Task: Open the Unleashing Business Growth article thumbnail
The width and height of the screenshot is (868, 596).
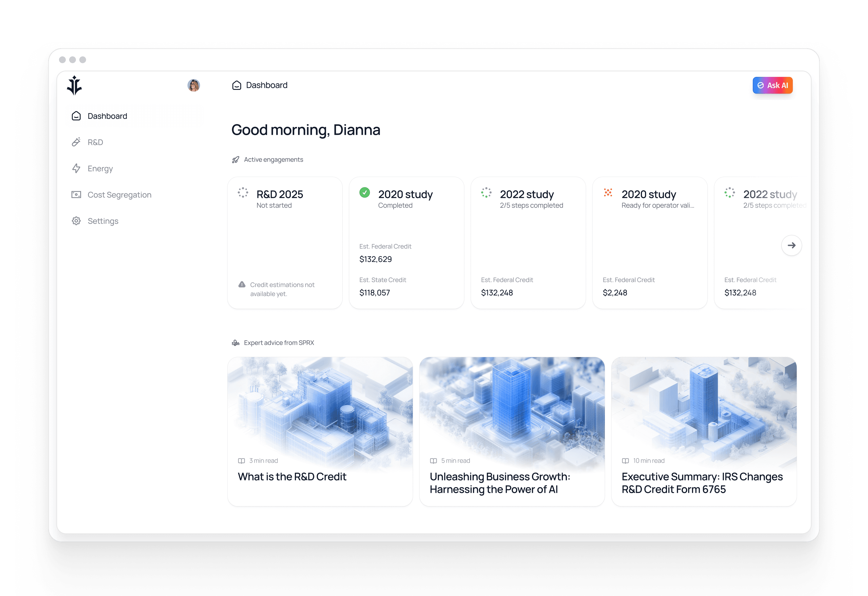Action: pyautogui.click(x=512, y=407)
